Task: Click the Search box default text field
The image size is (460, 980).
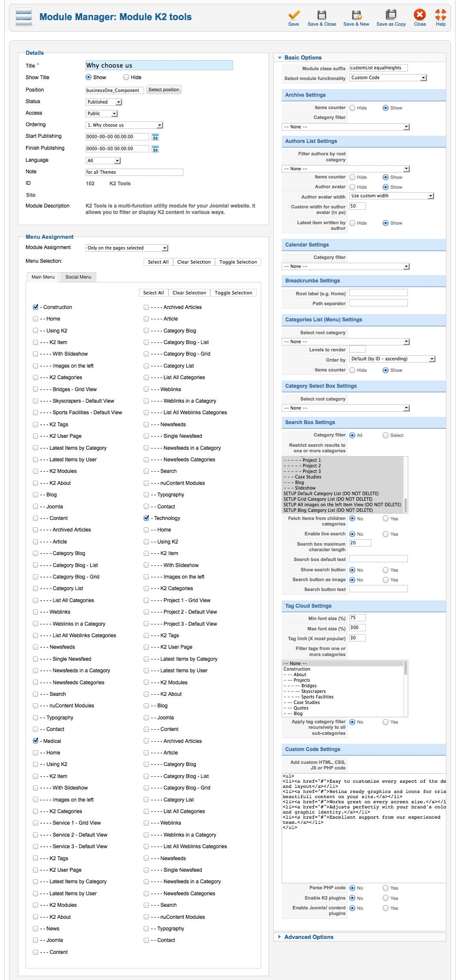Action: coord(378,559)
